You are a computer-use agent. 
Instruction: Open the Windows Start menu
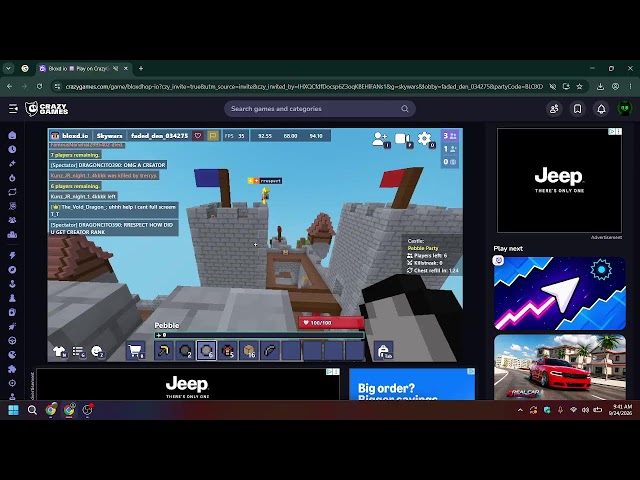tap(13, 410)
